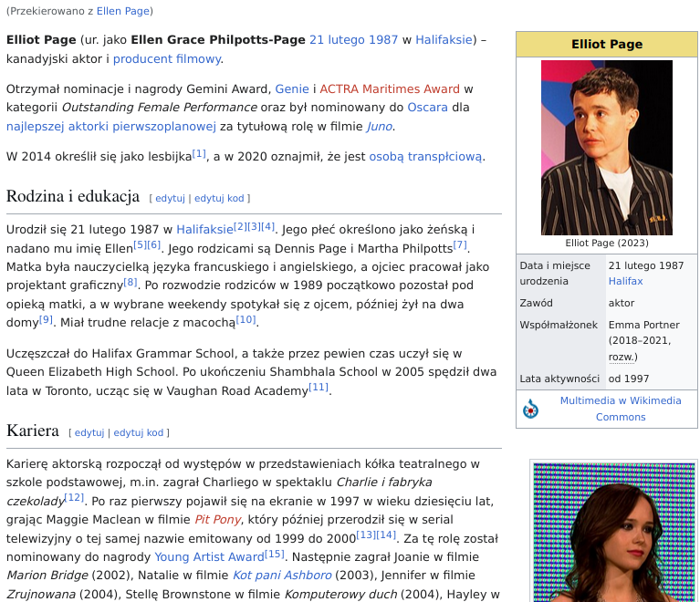The height and width of the screenshot is (602, 700).
Task: Open the red Pit Pony link
Action: click(218, 520)
